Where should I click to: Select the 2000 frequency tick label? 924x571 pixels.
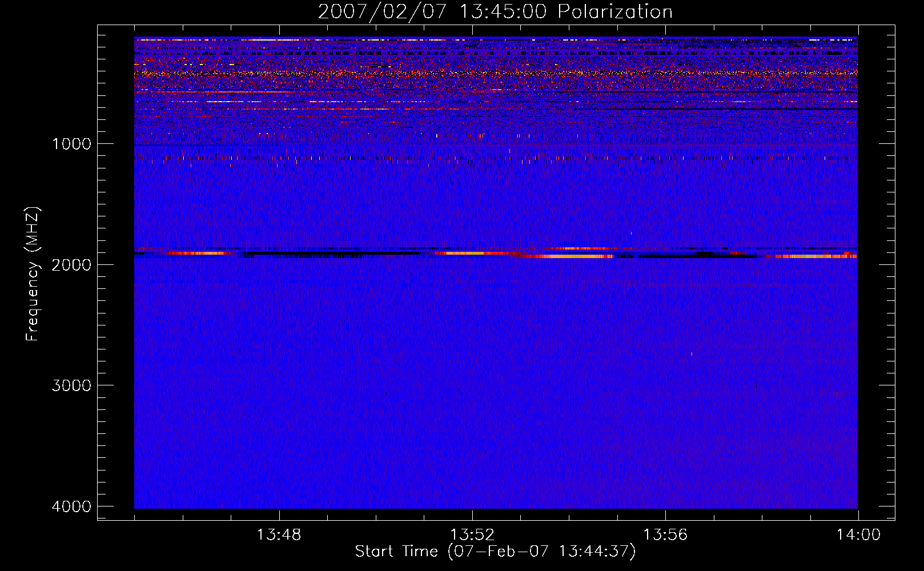coord(71,264)
